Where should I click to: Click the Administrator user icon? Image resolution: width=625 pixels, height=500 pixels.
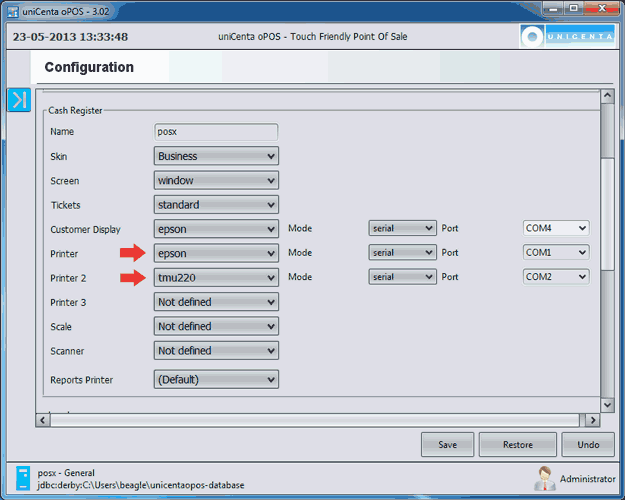coord(545,477)
